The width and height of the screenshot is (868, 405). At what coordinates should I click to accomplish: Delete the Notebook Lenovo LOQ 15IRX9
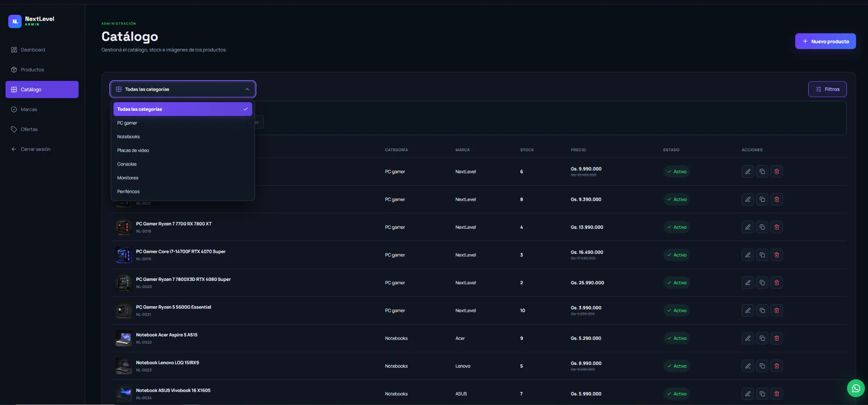click(x=776, y=366)
